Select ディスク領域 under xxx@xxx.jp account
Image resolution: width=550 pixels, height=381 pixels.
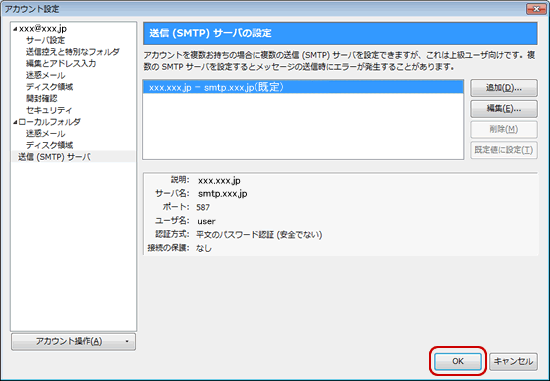[49, 87]
